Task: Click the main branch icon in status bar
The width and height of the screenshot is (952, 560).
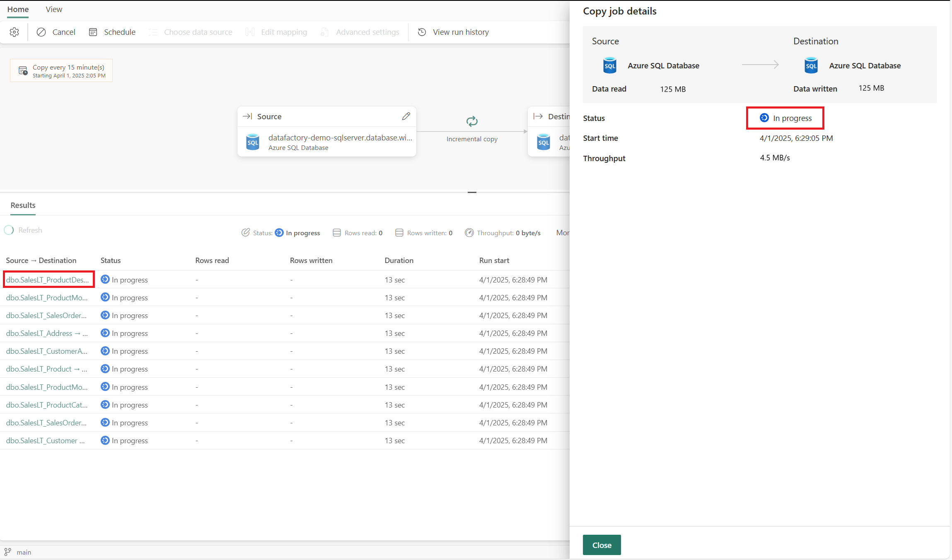Action: tap(7, 552)
